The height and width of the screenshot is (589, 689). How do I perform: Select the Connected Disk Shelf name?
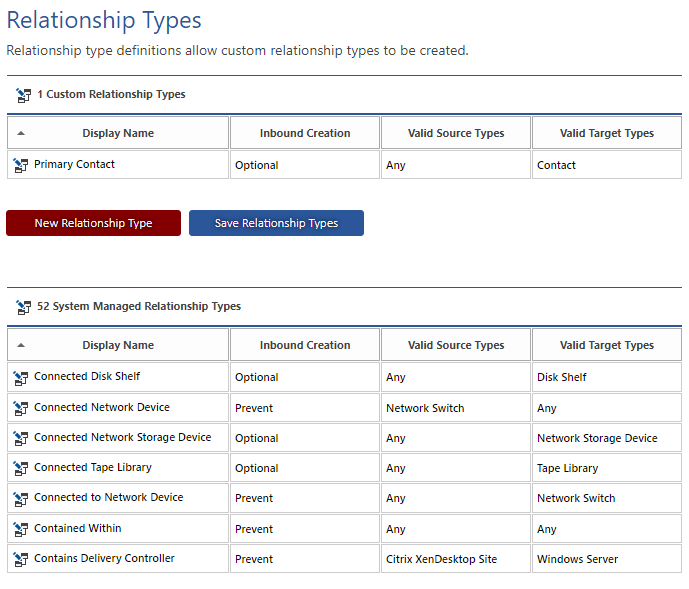[87, 376]
